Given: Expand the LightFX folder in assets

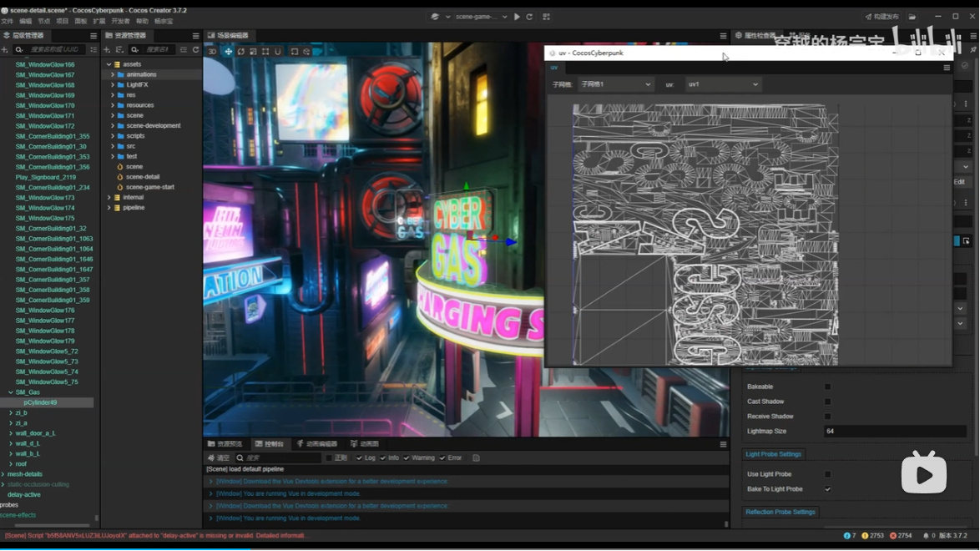Looking at the screenshot, I should (x=113, y=85).
